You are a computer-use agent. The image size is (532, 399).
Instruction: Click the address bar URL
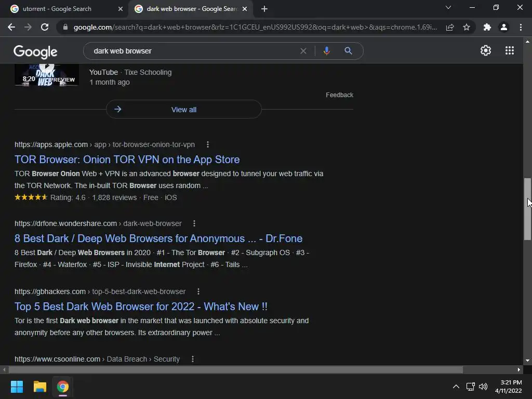point(255,27)
